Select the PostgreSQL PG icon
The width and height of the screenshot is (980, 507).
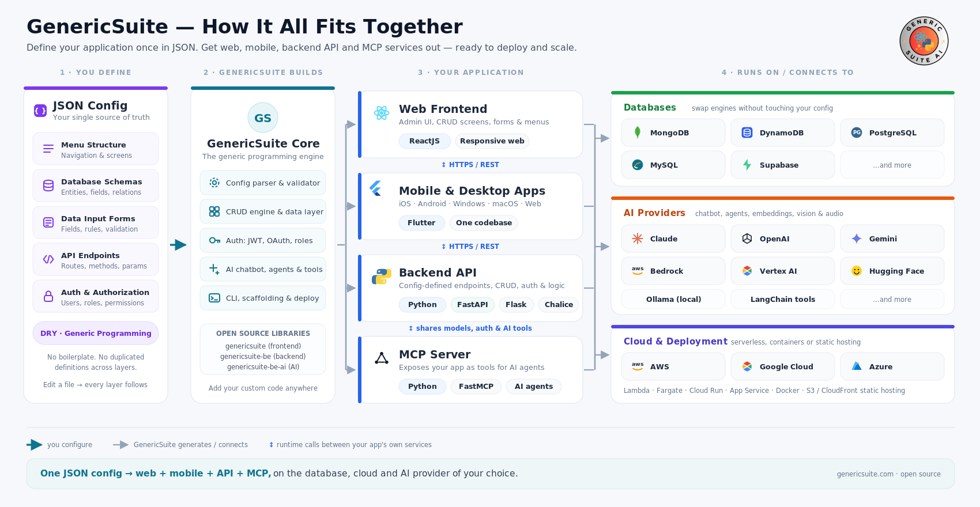[857, 133]
